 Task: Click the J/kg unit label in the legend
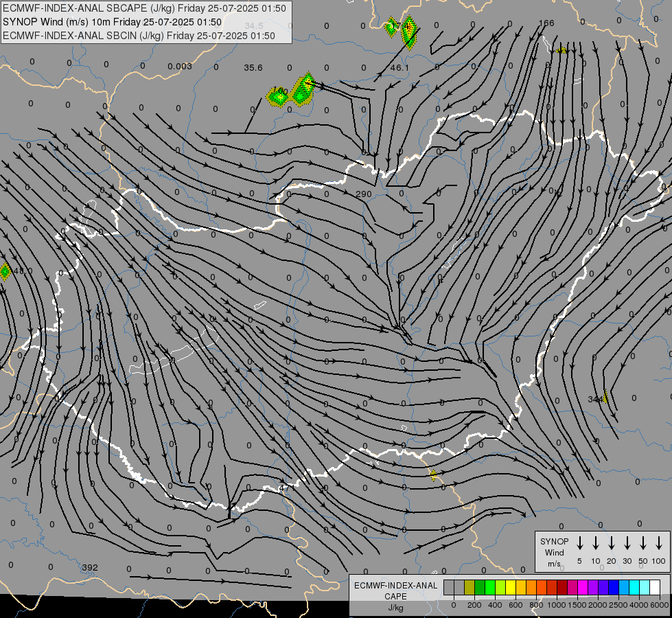point(395,608)
